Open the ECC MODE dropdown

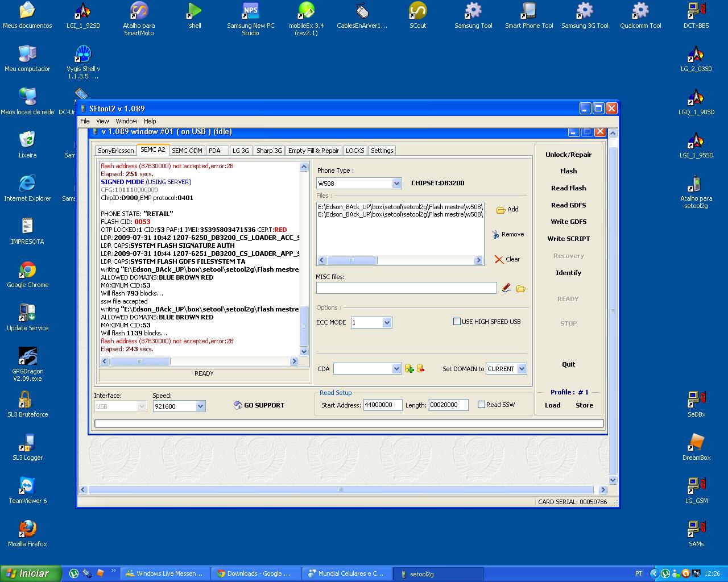point(387,322)
